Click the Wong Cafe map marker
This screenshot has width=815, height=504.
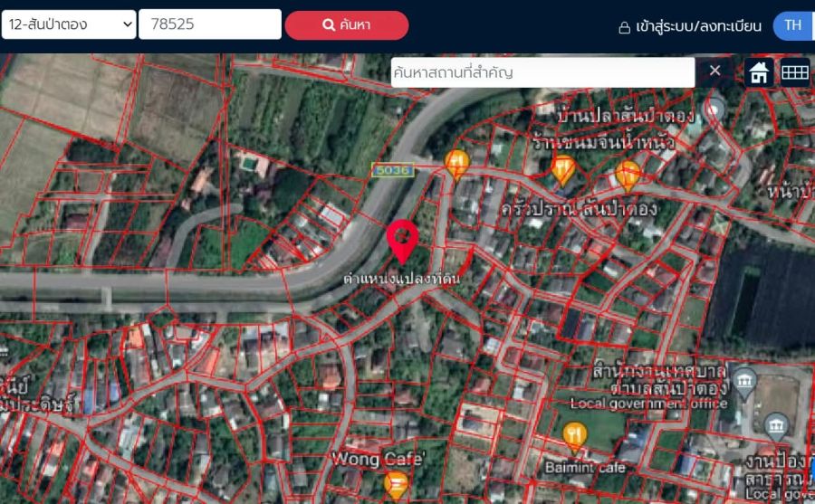[x=396, y=485]
